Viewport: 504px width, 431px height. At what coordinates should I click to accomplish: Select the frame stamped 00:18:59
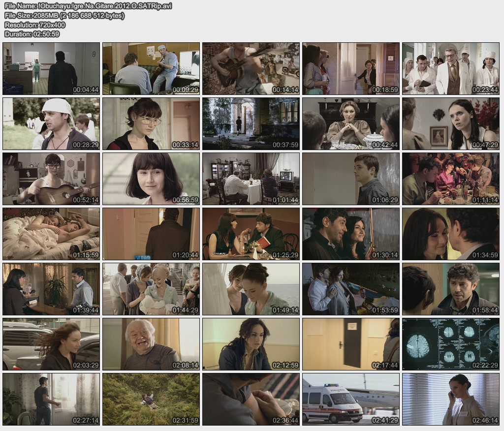pos(351,68)
